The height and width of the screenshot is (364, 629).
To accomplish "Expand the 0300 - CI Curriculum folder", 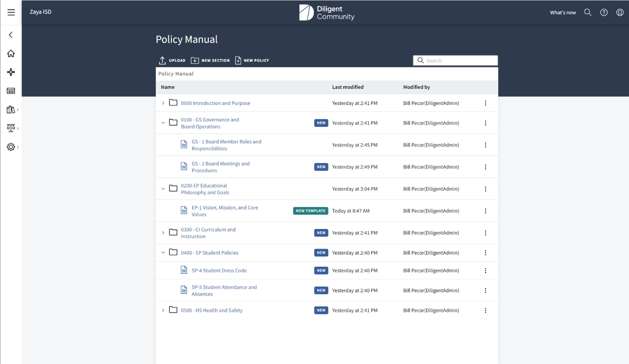I will [x=163, y=233].
